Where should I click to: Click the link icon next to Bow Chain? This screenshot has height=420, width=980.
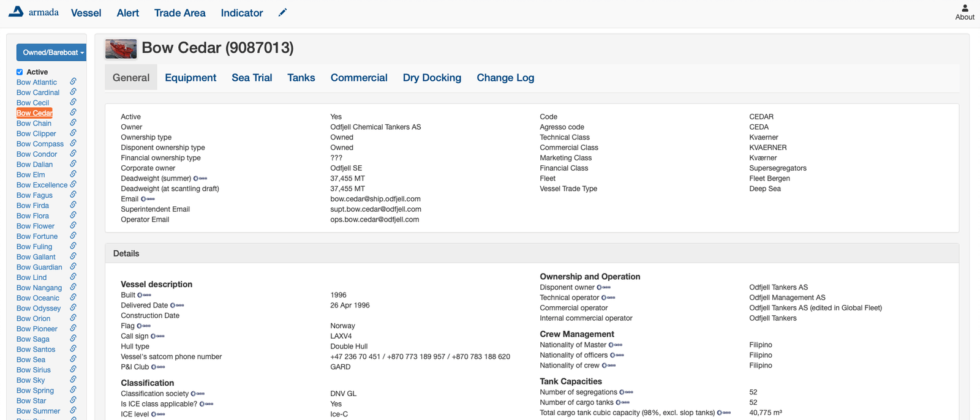pos(73,122)
